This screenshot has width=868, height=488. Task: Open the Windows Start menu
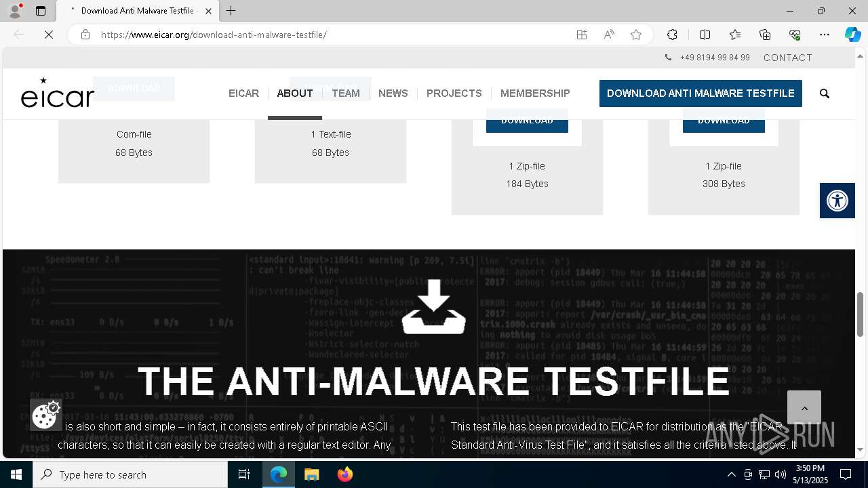[16, 474]
